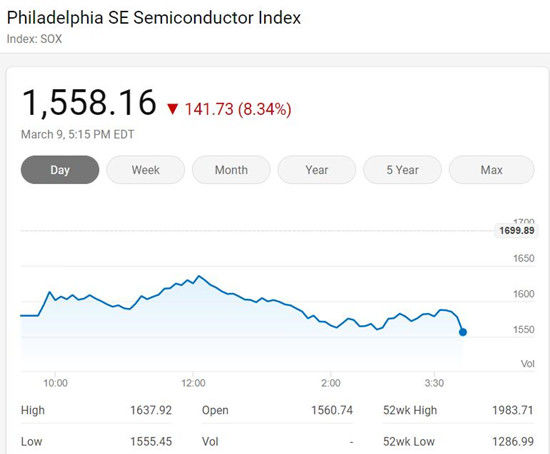Viewport: 550px width, 454px height.
Task: Click the Vol label beside the chart
Action: point(528,364)
